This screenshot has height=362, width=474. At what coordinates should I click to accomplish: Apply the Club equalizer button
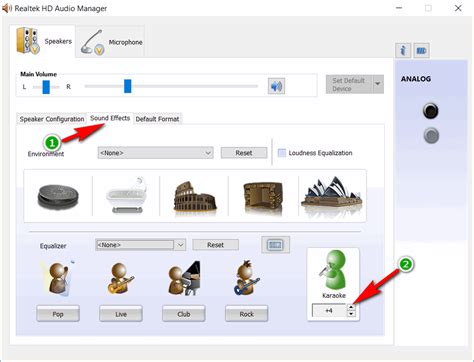coord(184,314)
